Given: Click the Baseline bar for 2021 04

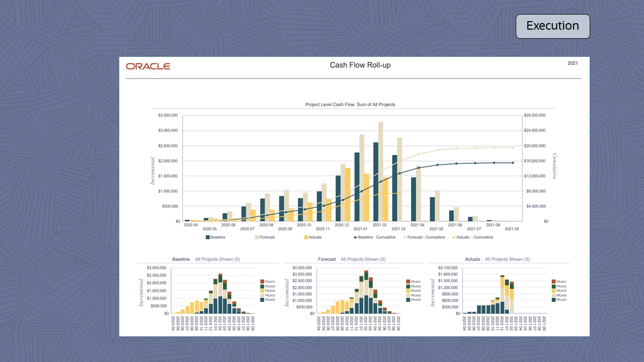Looking at the screenshot, I should point(414,199).
